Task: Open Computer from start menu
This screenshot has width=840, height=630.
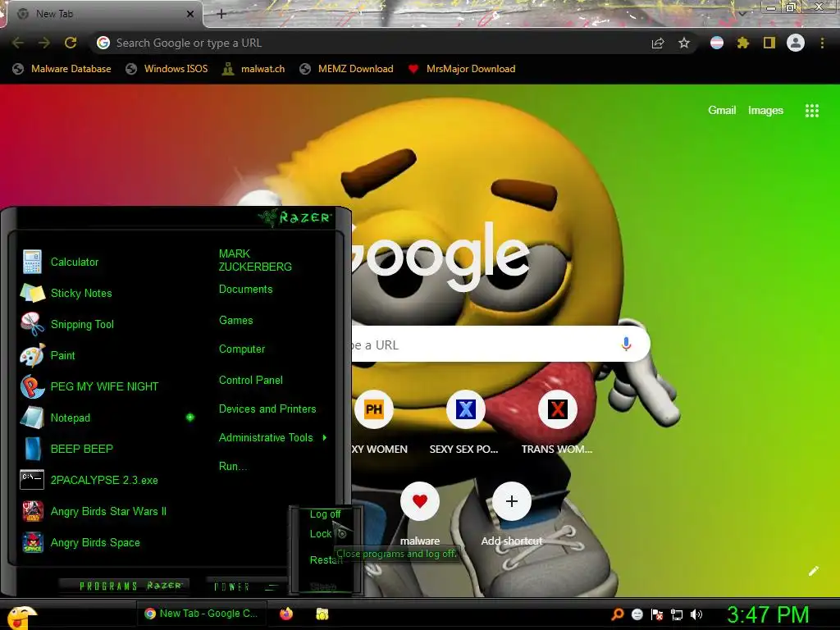Action: pos(242,349)
